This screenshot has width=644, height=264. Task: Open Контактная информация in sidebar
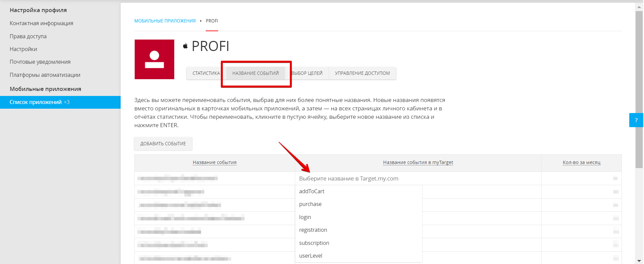42,23
